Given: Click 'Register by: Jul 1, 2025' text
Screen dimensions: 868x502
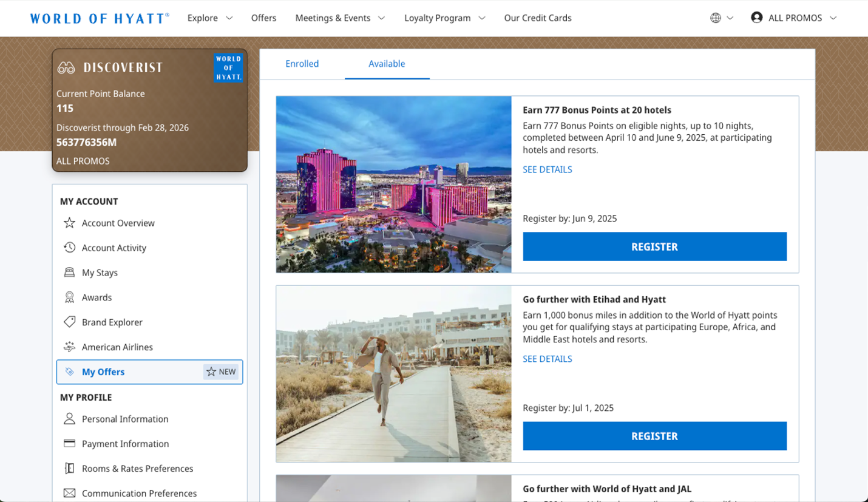Looking at the screenshot, I should pos(568,408).
